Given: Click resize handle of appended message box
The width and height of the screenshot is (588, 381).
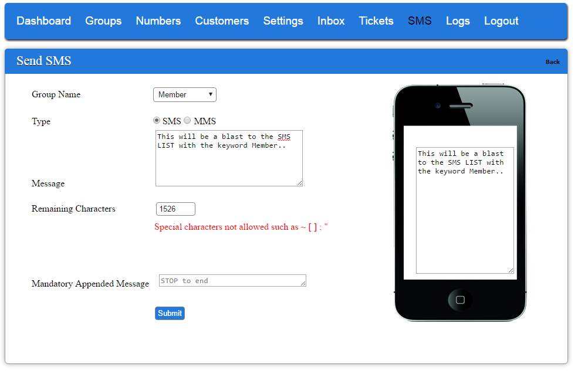Looking at the screenshot, I should [303, 284].
